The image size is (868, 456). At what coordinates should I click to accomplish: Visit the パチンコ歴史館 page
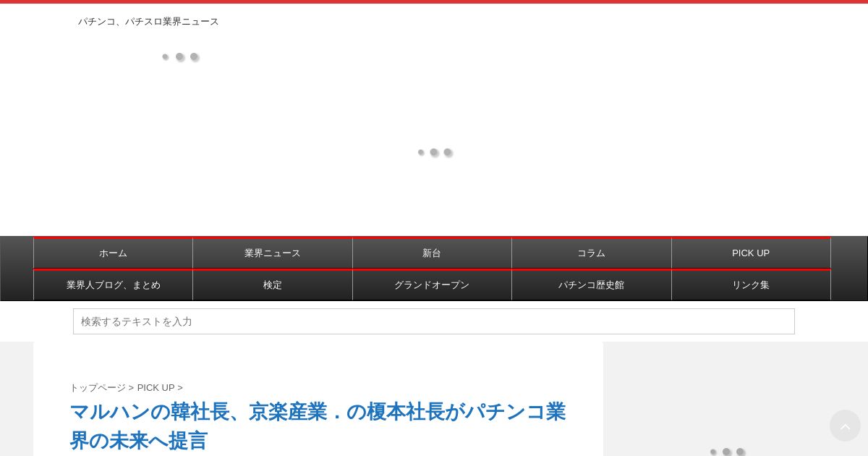[x=592, y=285]
